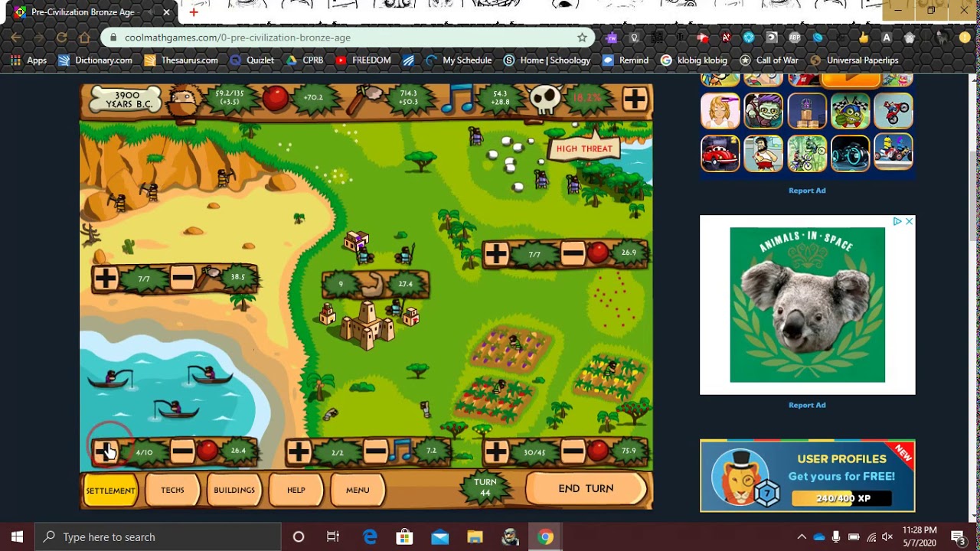Open the Apps bookmarks shortcut
This screenshot has width=980, height=551.
point(28,60)
